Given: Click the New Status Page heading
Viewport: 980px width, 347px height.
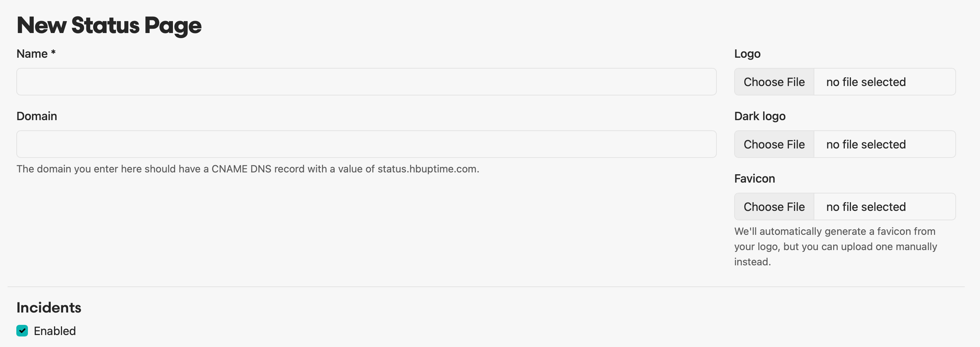Looking at the screenshot, I should pyautogui.click(x=109, y=25).
